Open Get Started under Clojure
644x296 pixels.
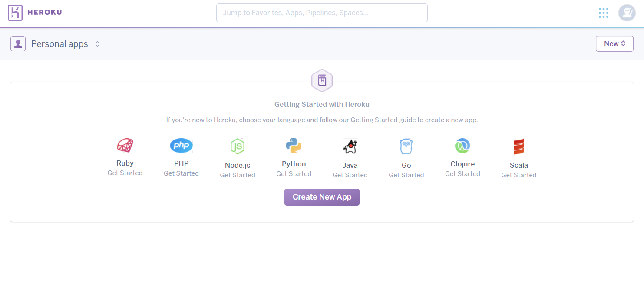coord(462,174)
